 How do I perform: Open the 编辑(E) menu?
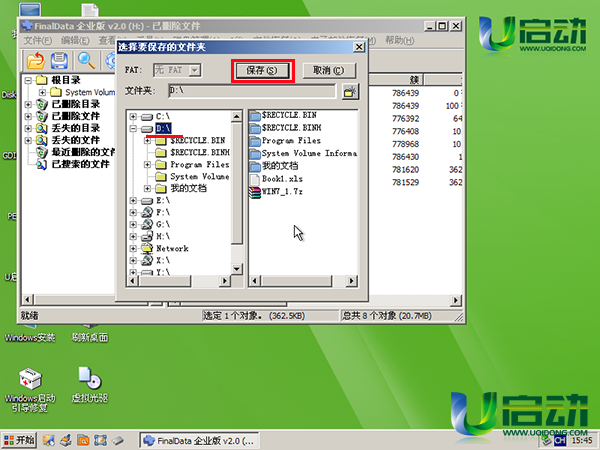(x=75, y=41)
